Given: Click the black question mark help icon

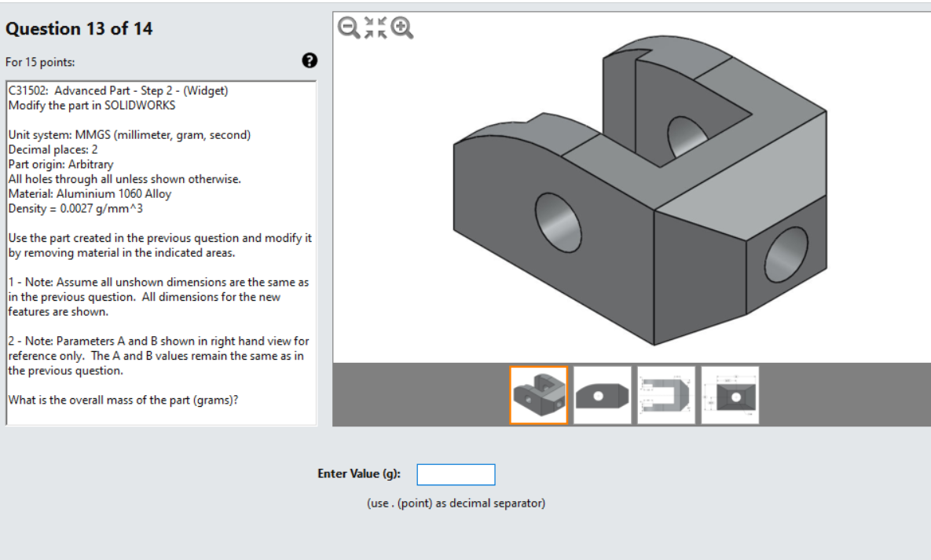Looking at the screenshot, I should tap(310, 60).
